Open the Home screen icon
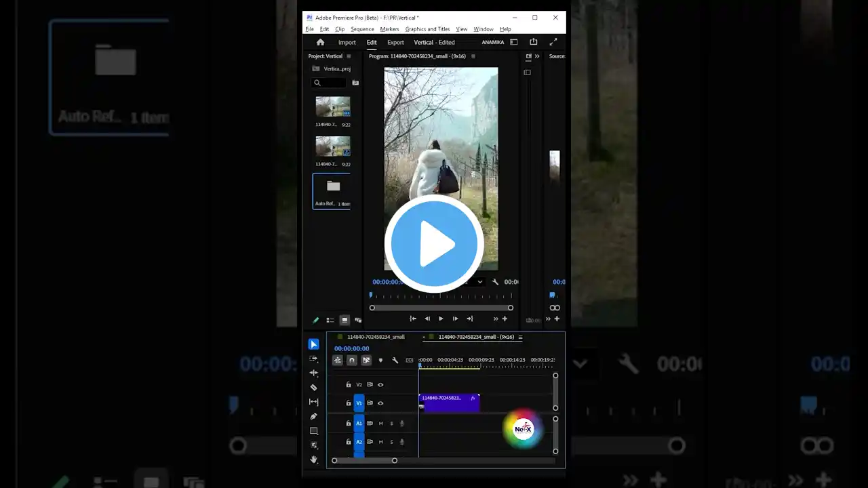 pyautogui.click(x=320, y=42)
